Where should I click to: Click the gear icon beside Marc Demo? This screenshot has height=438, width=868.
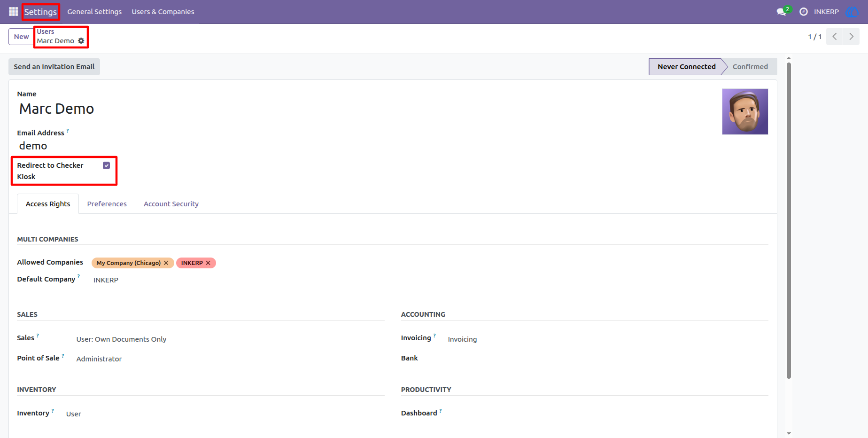click(81, 41)
